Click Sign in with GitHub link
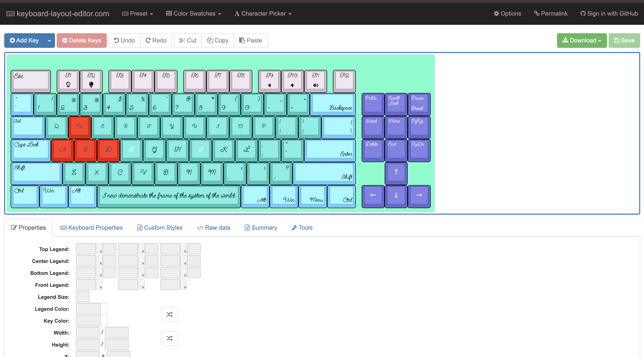This screenshot has height=357, width=644. (x=609, y=13)
